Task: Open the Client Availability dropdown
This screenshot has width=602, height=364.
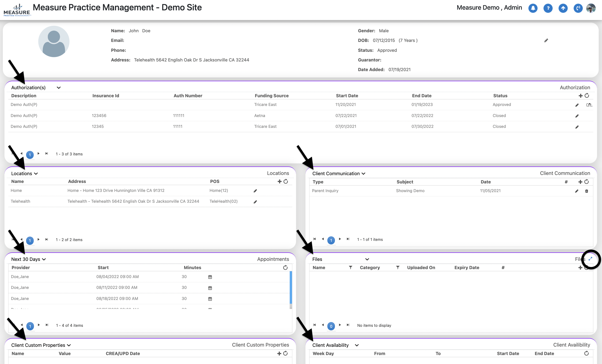Action: point(357,345)
